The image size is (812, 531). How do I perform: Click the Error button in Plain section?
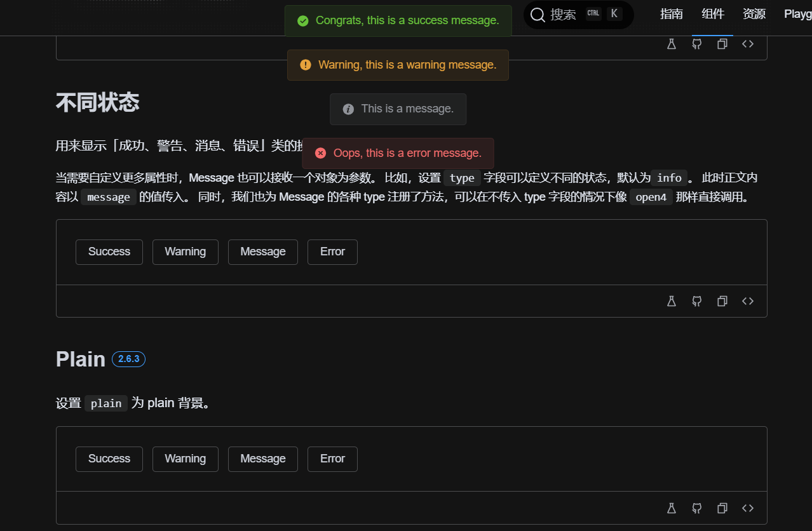(332, 459)
